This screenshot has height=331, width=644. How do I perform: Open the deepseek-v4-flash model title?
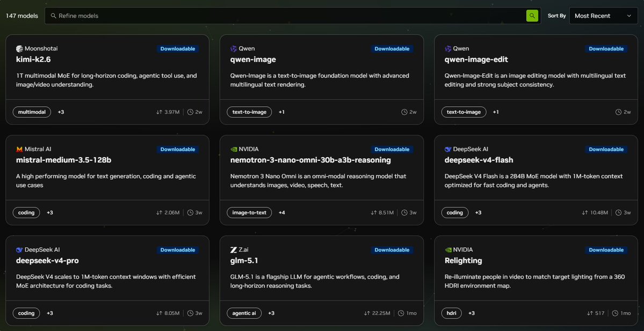pyautogui.click(x=479, y=160)
